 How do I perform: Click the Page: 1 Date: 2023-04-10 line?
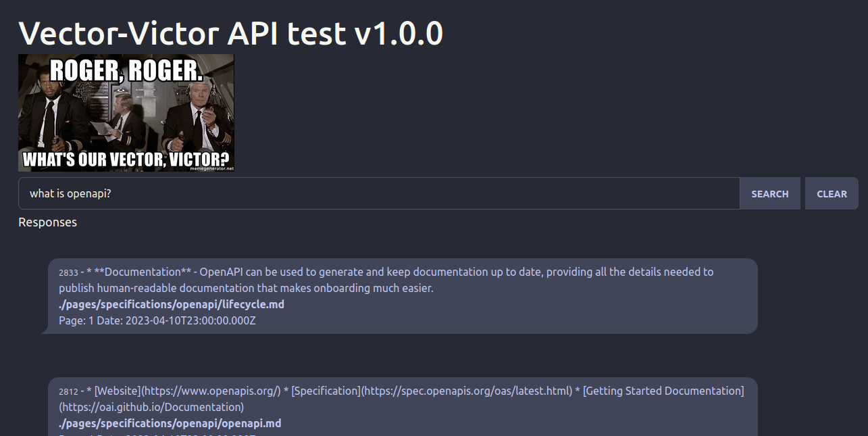coord(157,320)
